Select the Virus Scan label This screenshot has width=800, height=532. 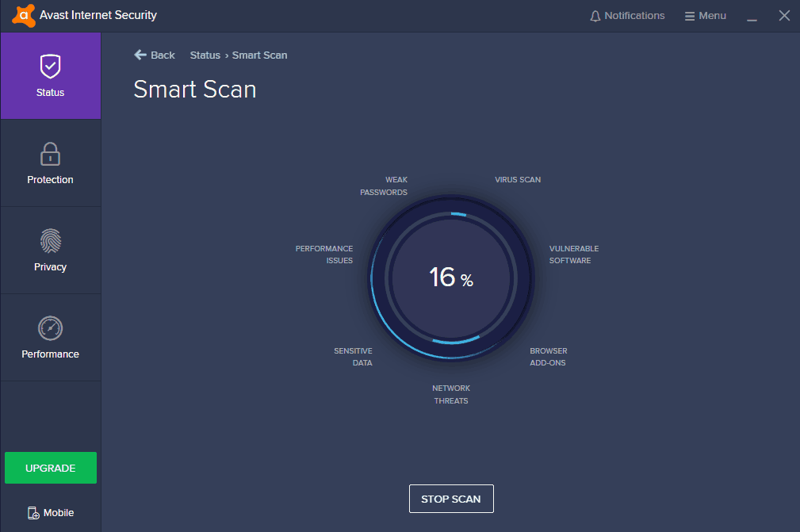click(517, 179)
